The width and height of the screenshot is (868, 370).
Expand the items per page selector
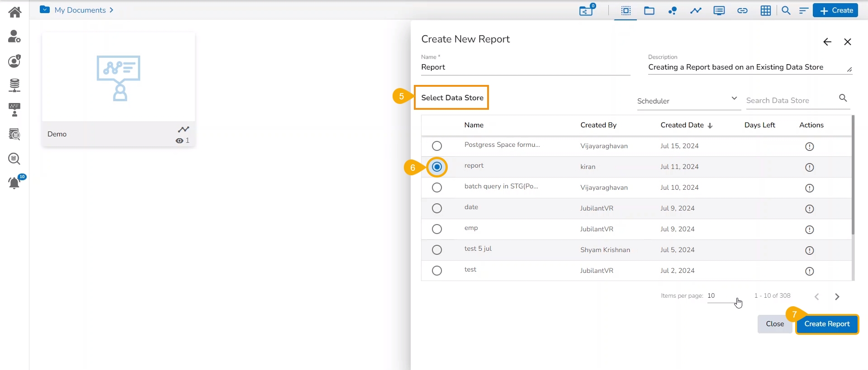pos(724,296)
